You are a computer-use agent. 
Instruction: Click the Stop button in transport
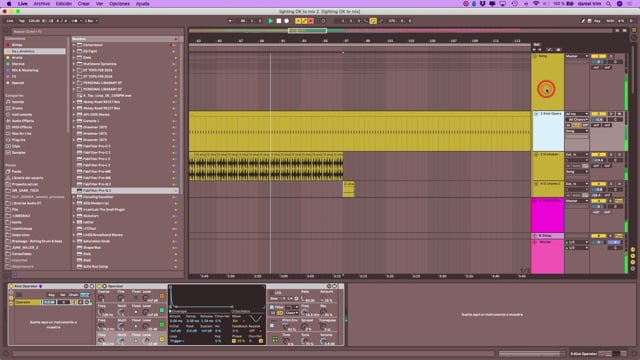point(279,21)
